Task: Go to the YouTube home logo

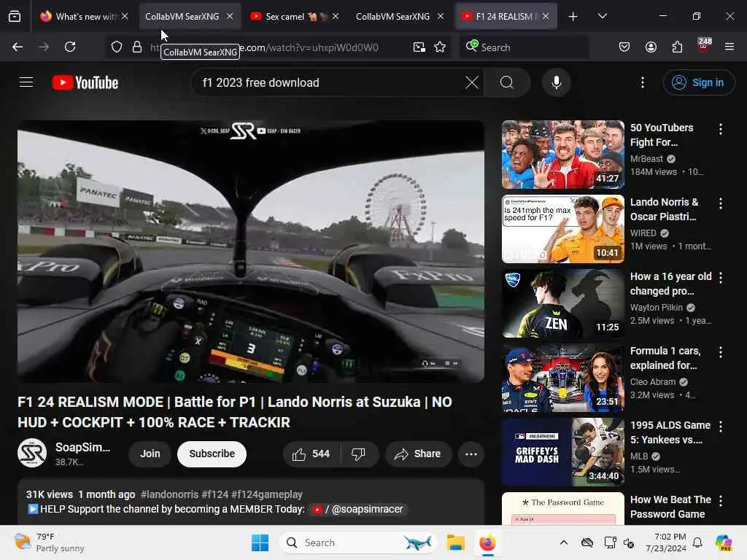Action: pos(85,82)
